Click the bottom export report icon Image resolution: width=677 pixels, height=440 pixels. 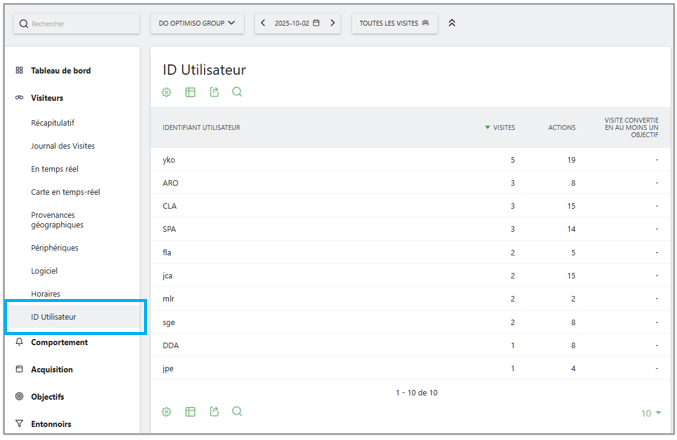(214, 411)
